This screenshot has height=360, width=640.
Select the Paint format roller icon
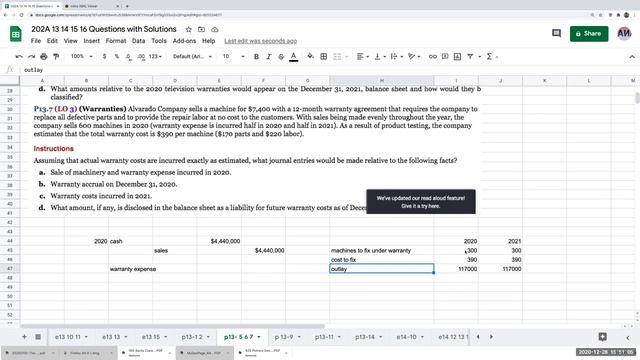[x=56, y=56]
